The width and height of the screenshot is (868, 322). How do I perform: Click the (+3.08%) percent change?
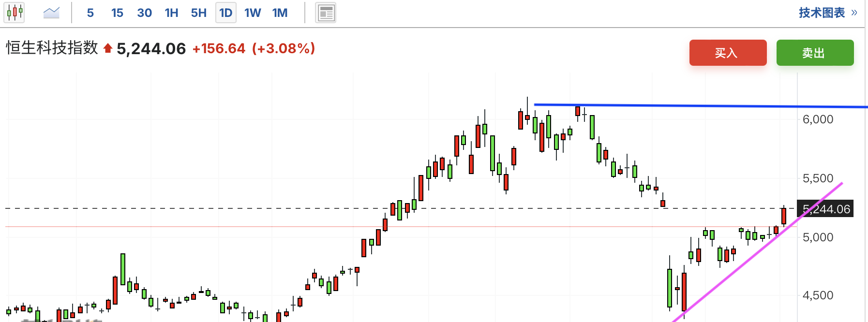284,48
